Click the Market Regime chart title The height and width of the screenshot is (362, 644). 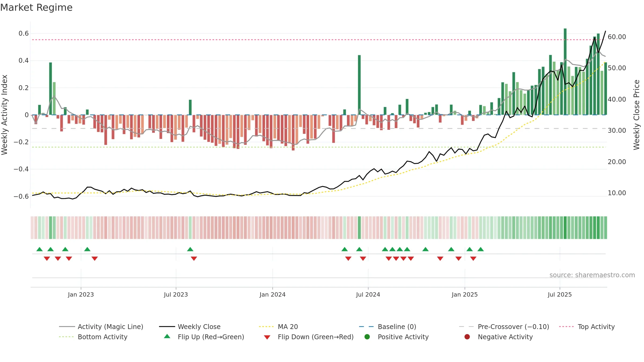tap(36, 8)
